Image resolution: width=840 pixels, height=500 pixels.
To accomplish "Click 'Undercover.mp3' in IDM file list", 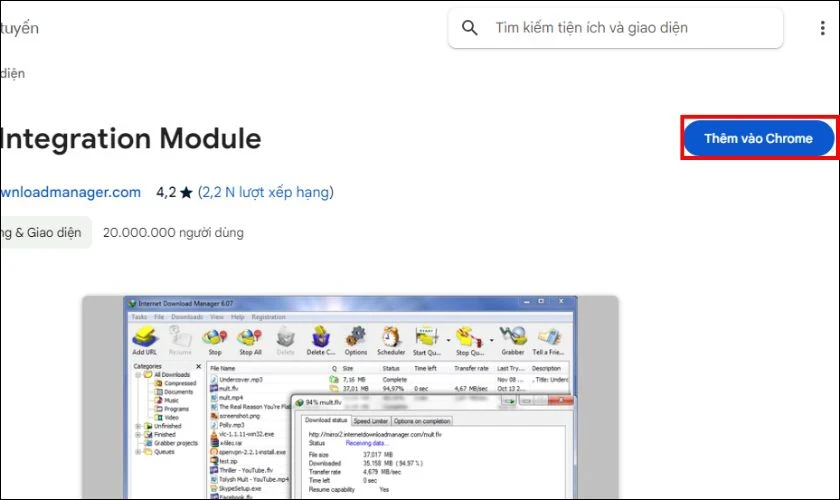I will (x=236, y=379).
